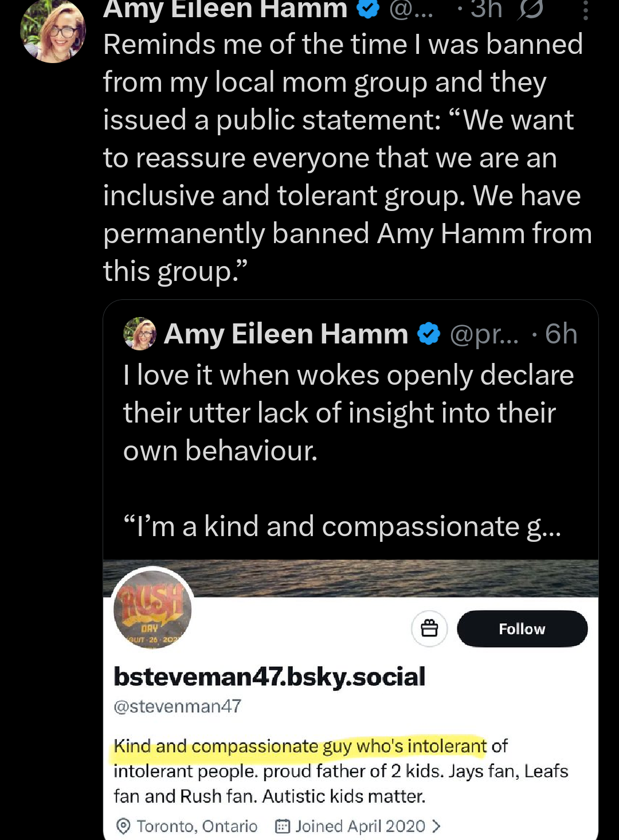Select the quoted tweet to view full thread

pyautogui.click(x=344, y=413)
